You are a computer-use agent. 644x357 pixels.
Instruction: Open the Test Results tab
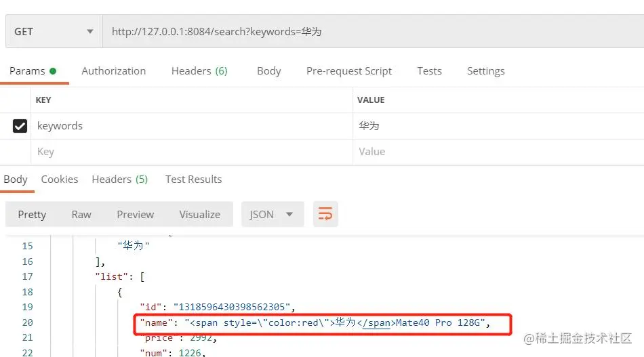(x=193, y=180)
